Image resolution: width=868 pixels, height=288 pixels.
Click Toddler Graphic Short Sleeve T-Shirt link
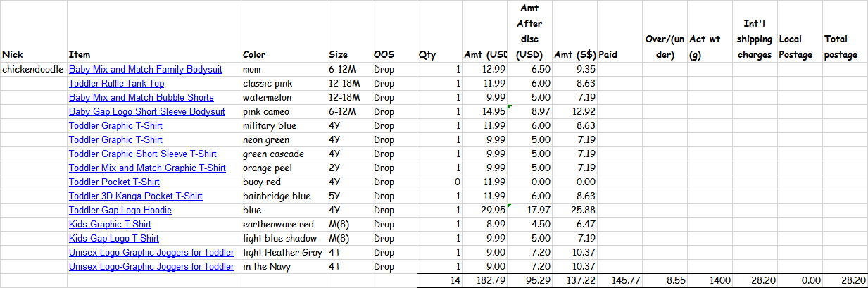click(142, 154)
